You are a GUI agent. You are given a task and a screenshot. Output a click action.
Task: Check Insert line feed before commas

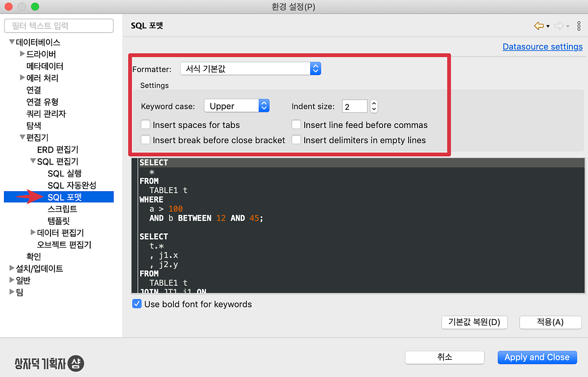point(296,125)
